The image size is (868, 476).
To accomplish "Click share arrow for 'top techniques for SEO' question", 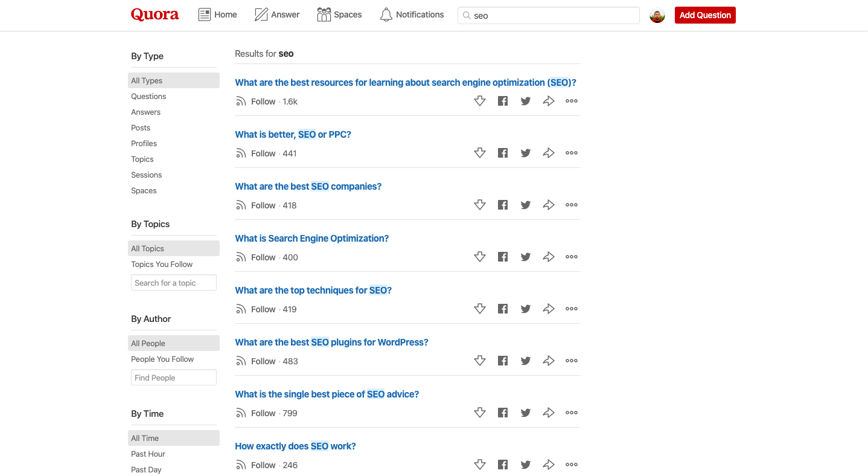I will (549, 309).
